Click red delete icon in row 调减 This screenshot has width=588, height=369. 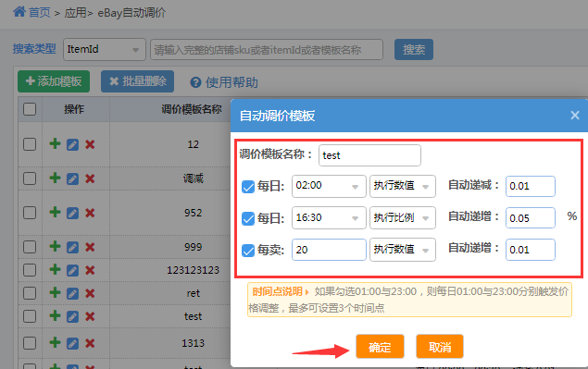coord(90,178)
